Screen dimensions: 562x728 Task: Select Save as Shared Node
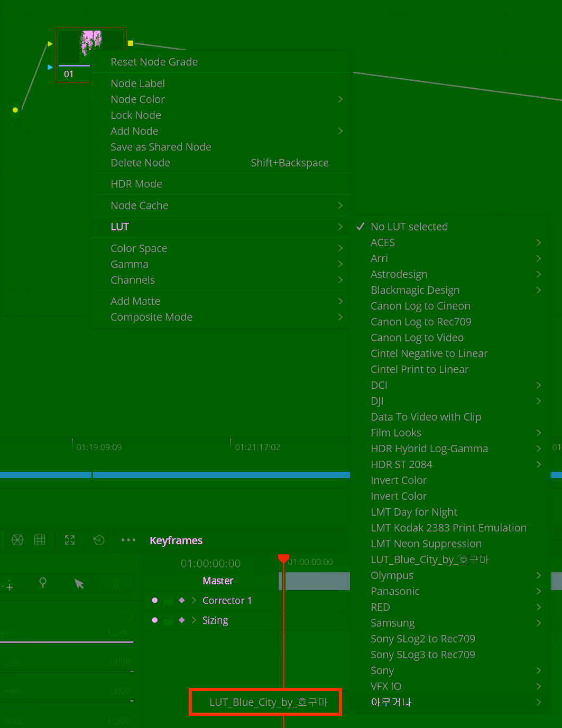coord(221,147)
